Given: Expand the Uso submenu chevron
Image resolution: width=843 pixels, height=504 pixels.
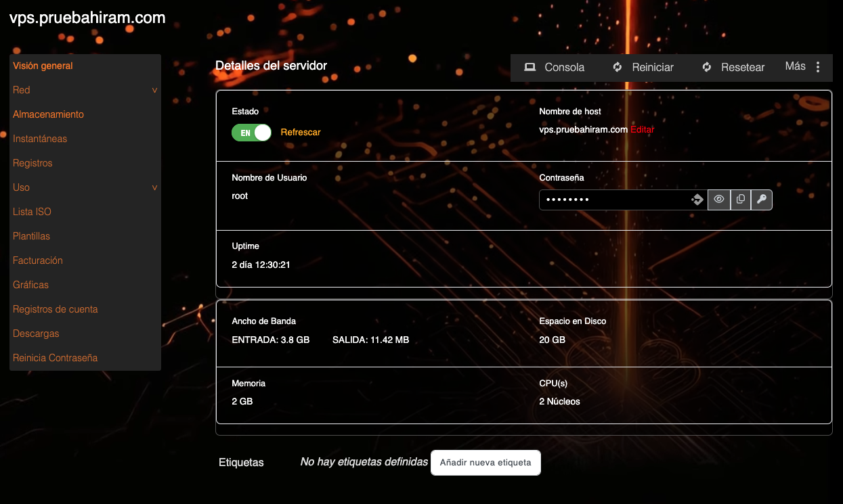Looking at the screenshot, I should [154, 187].
